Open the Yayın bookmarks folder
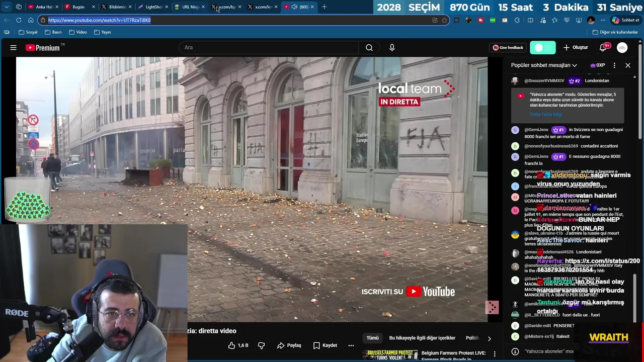 pos(102,32)
